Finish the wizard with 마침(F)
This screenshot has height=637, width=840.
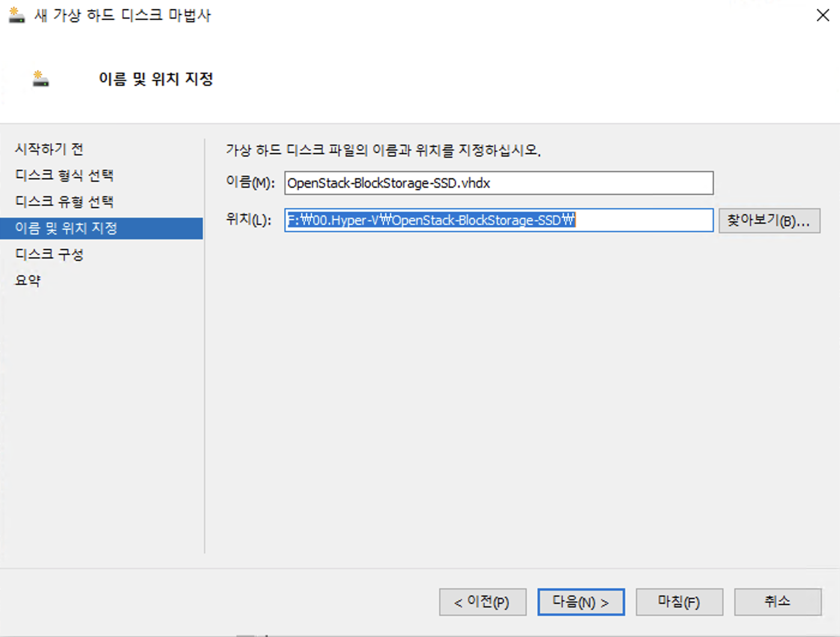coord(679,602)
